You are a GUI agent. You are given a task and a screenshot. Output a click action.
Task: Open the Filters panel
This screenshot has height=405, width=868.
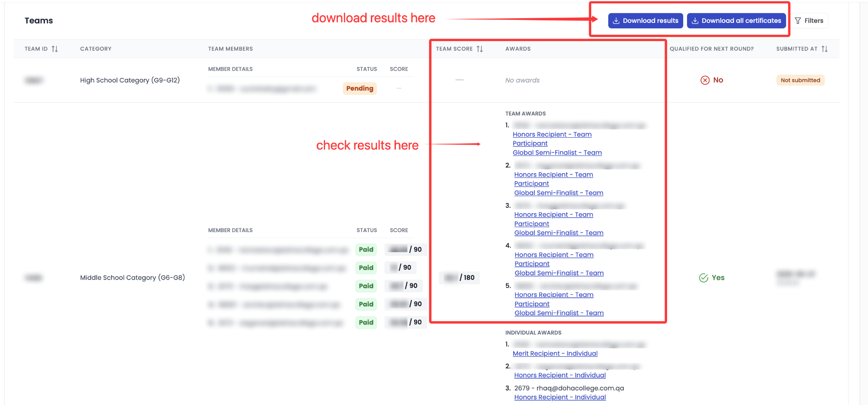coord(809,21)
